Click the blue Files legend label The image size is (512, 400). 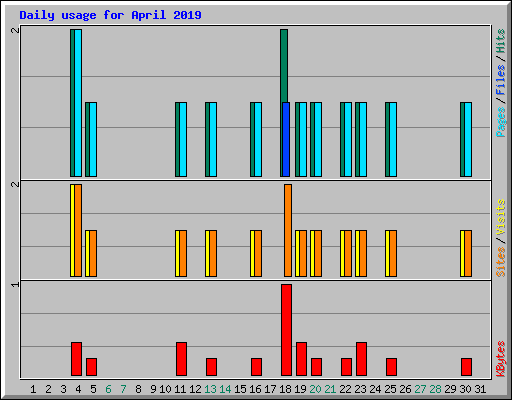[500, 80]
